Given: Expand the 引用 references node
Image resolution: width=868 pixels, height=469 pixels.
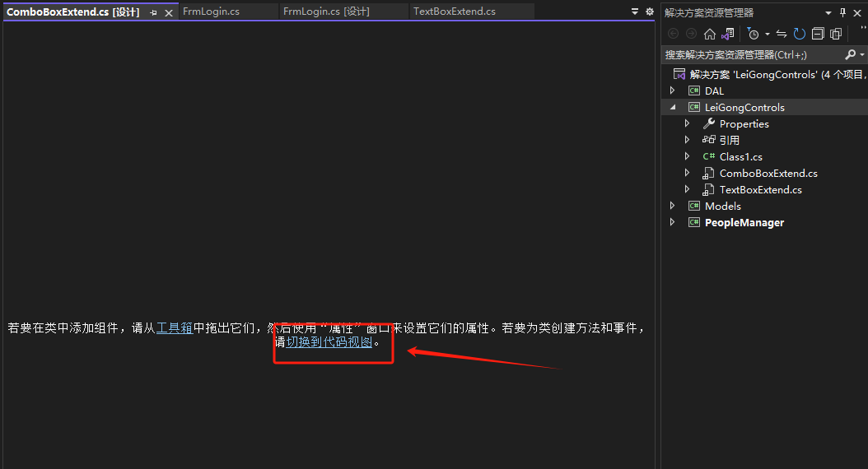Looking at the screenshot, I should (687, 139).
